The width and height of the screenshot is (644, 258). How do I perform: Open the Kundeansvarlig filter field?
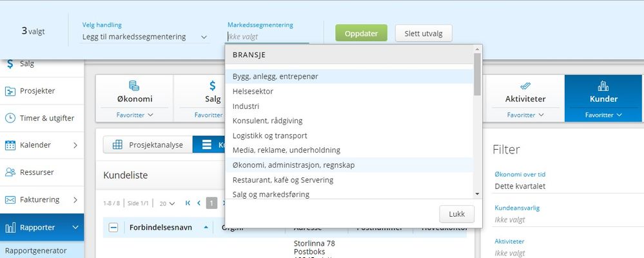pos(569,220)
